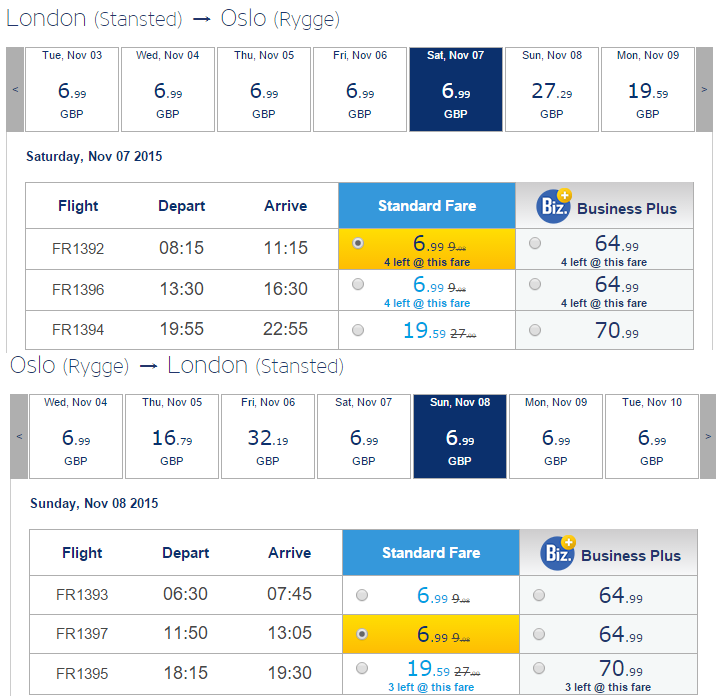This screenshot has width=716, height=696.
Task: Select standard fare 19.59 for flight FR1394
Action: [x=359, y=330]
